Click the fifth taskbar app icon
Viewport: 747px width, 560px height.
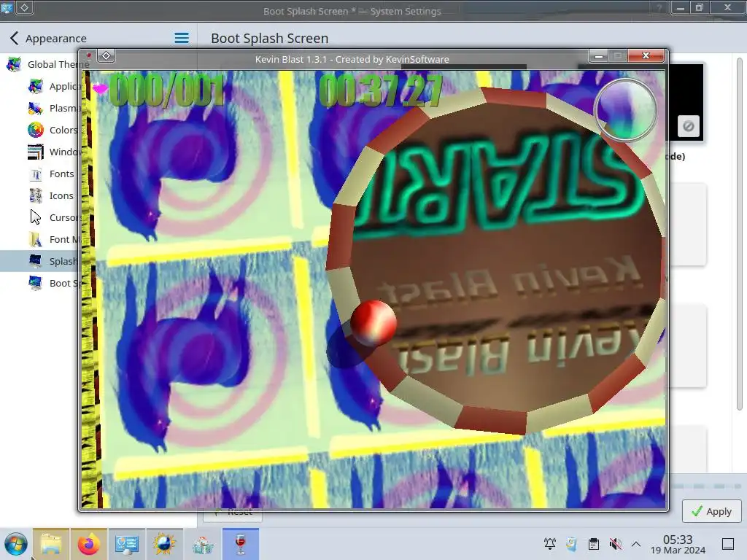203,544
